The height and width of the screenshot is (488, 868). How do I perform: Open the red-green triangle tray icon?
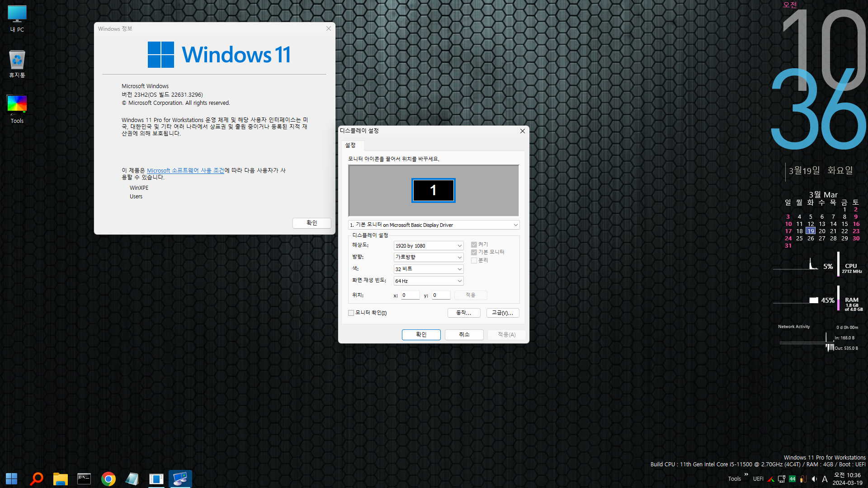pyautogui.click(x=771, y=479)
